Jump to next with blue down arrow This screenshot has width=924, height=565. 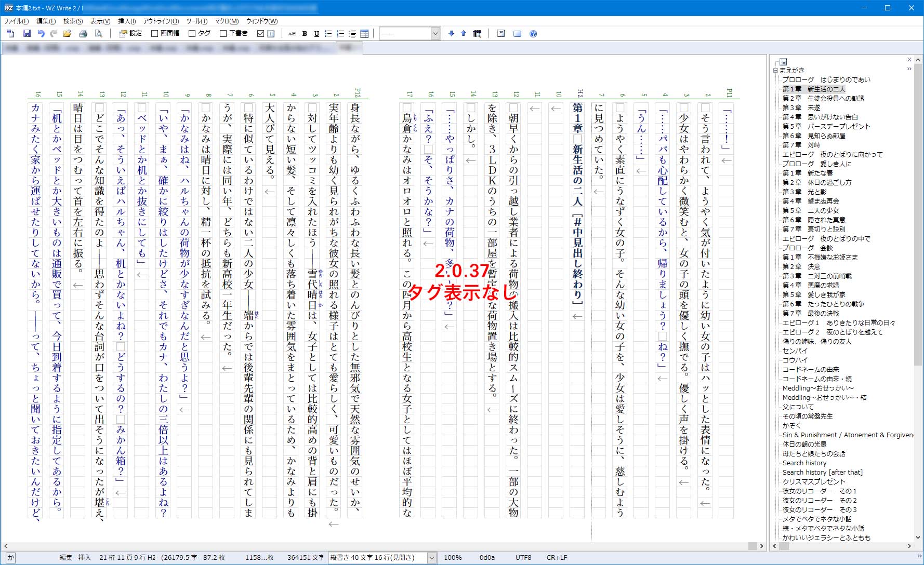pyautogui.click(x=451, y=33)
